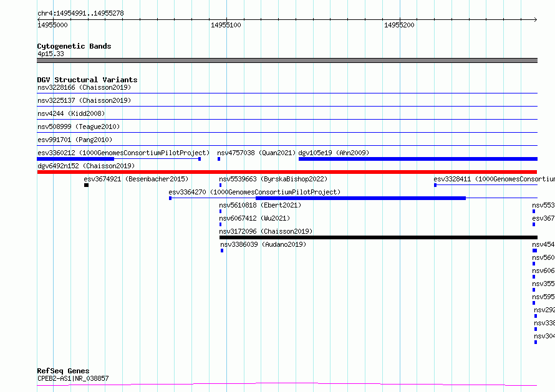
Task: Click the small blue marker under nsv5610818
Action: coord(221,211)
